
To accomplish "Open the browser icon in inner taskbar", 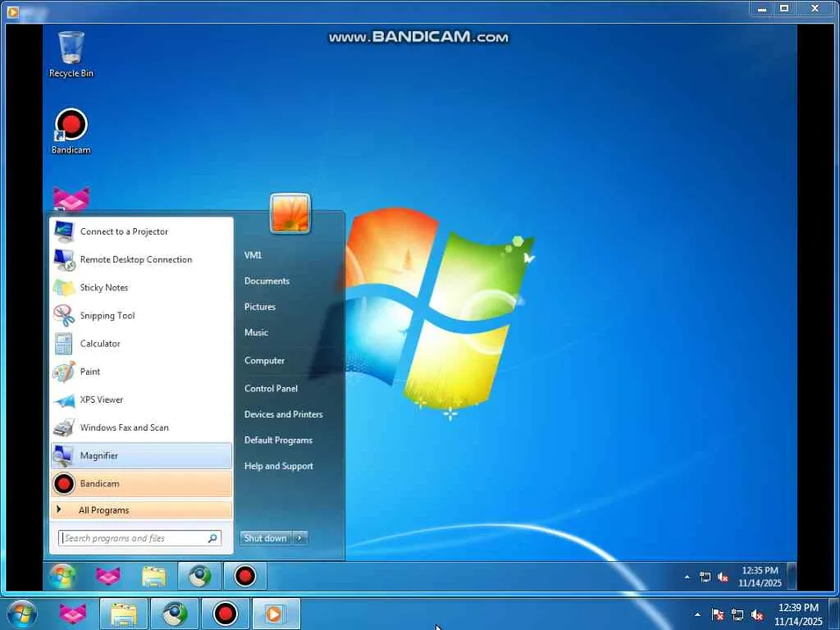I will tap(199, 577).
